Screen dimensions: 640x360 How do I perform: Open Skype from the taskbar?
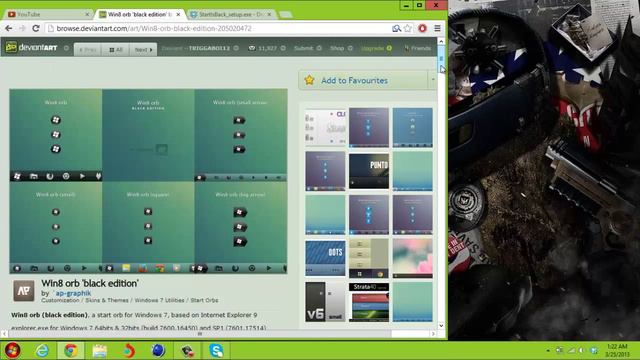[216, 351]
